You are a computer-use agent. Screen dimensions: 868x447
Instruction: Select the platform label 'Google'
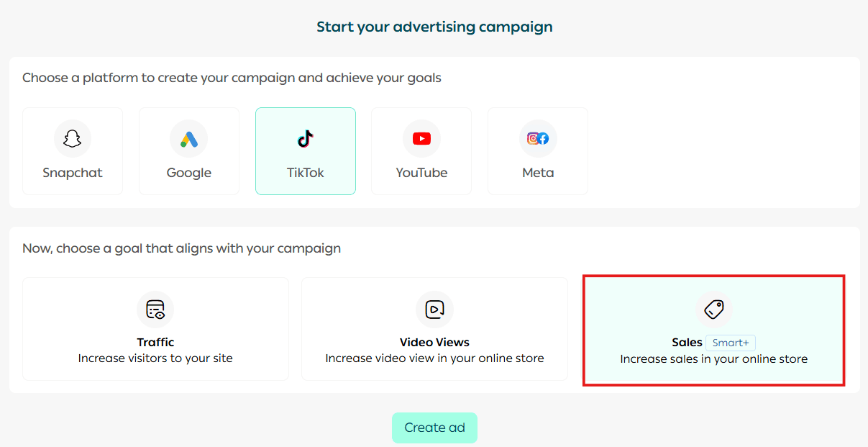188,173
